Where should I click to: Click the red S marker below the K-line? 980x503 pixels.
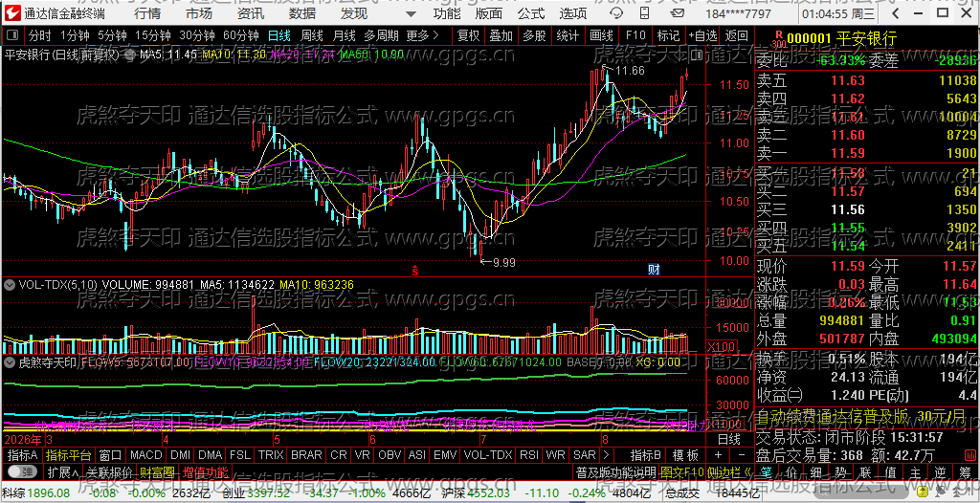pos(414,271)
